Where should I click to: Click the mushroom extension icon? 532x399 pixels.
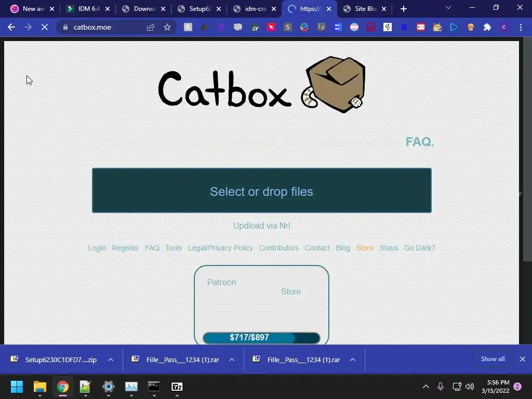pyautogui.click(x=470, y=27)
